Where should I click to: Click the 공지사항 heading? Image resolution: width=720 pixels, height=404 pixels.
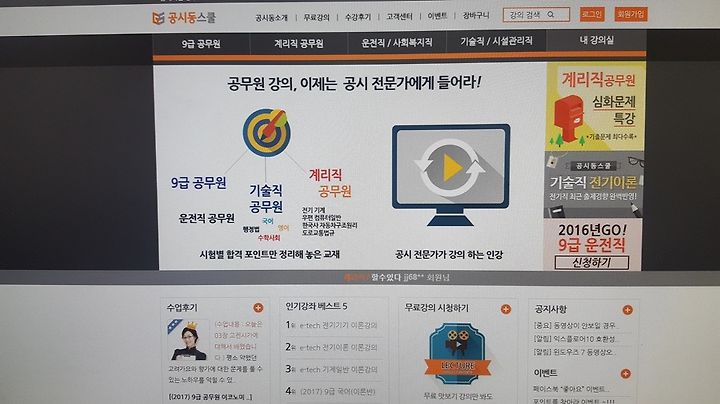tap(551, 309)
